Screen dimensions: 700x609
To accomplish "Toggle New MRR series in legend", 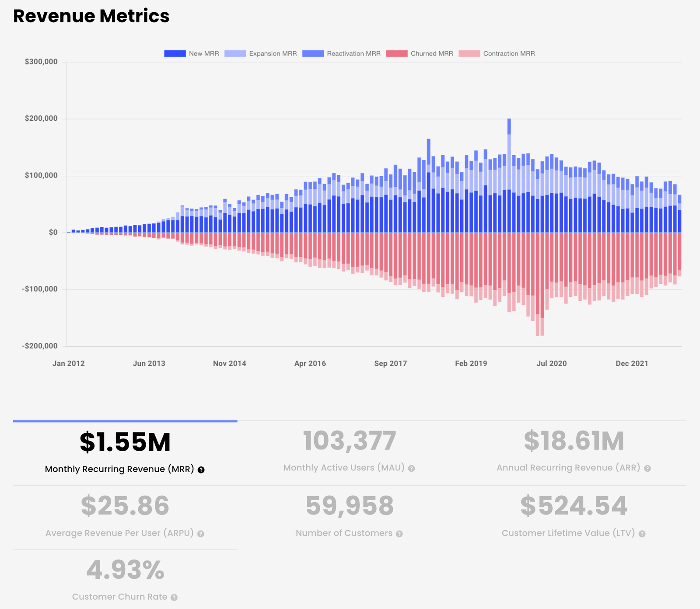I will point(192,54).
